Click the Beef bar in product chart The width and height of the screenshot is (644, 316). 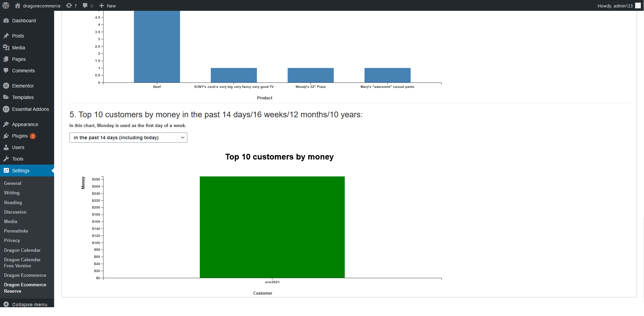pos(157,47)
